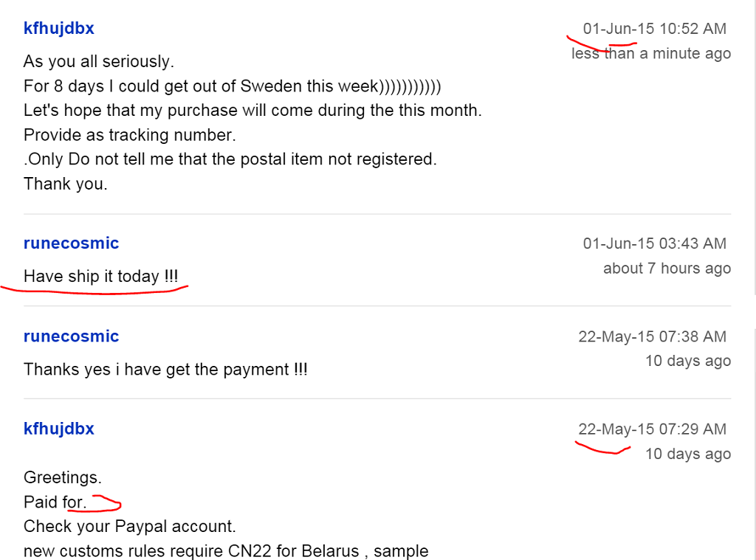Click runecosmic username above "Have ship it today"
This screenshot has height=560, width=756.
71,243
